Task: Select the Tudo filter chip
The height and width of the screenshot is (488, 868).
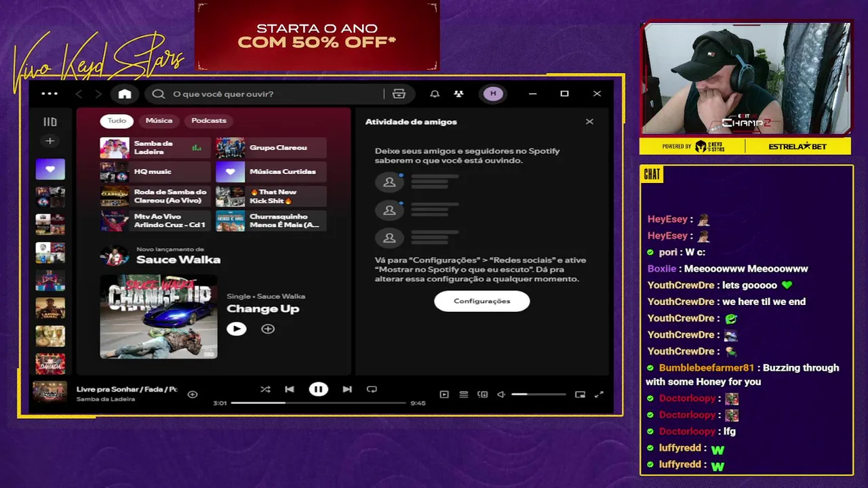Action: (117, 121)
